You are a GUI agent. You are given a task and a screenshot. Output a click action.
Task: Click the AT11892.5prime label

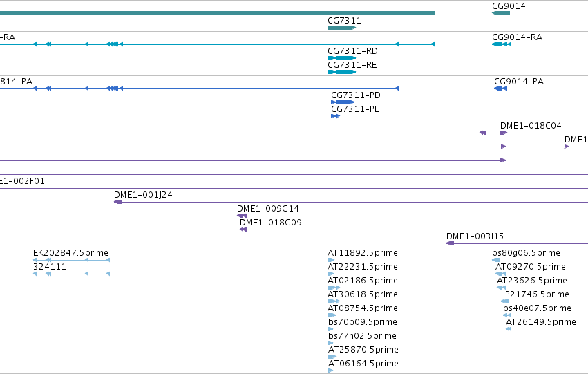tap(363, 252)
